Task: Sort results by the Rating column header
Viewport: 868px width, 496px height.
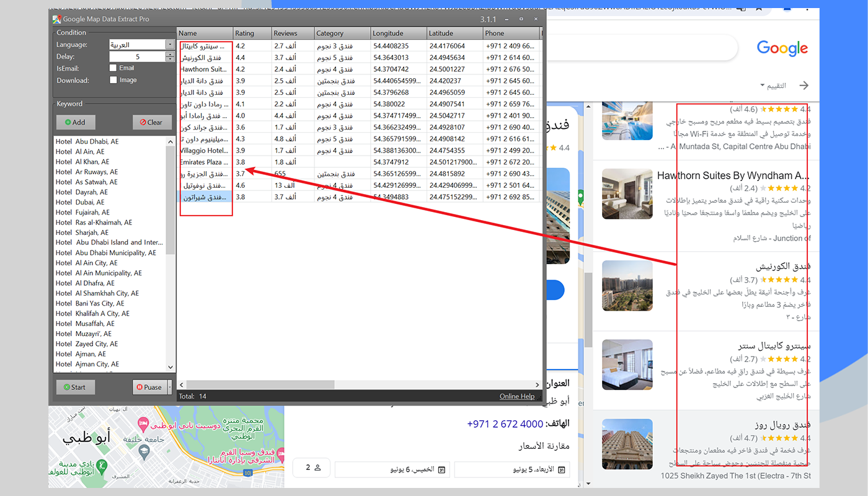Action: [x=252, y=33]
